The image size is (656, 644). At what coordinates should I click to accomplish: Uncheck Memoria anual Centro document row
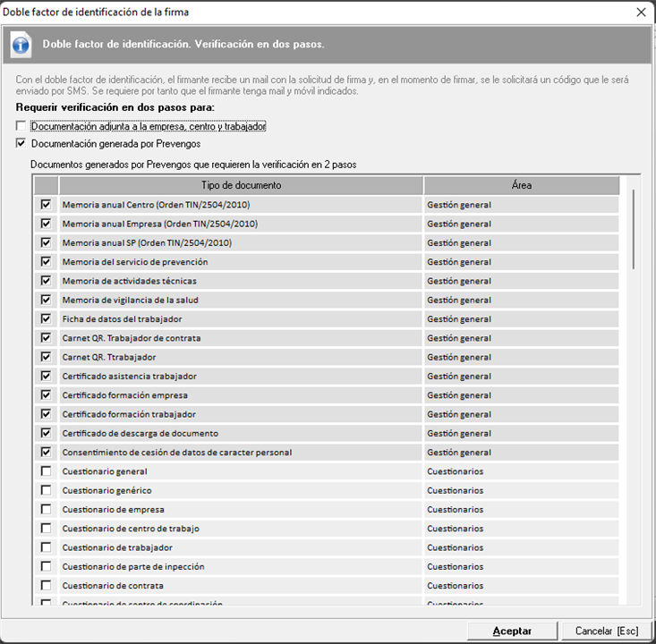(x=46, y=205)
